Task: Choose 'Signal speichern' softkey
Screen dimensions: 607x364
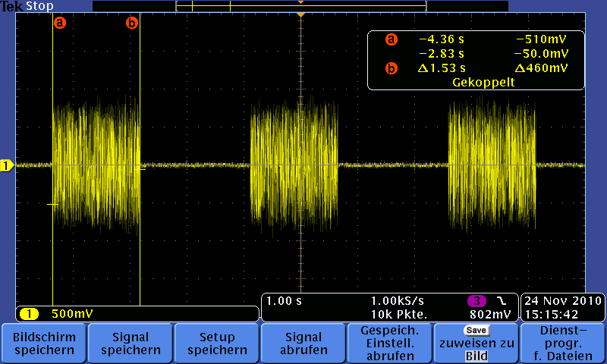Action: (130, 343)
